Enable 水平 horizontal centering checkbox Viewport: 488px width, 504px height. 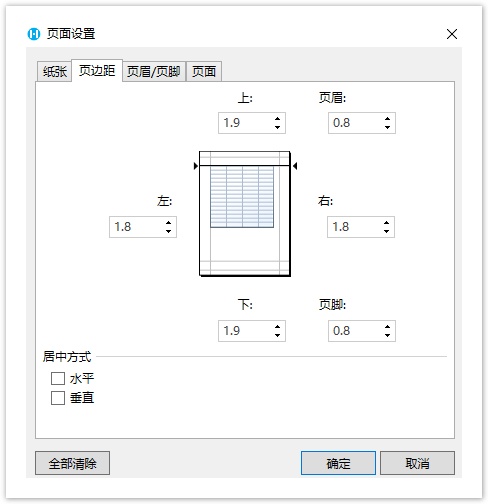(58, 379)
